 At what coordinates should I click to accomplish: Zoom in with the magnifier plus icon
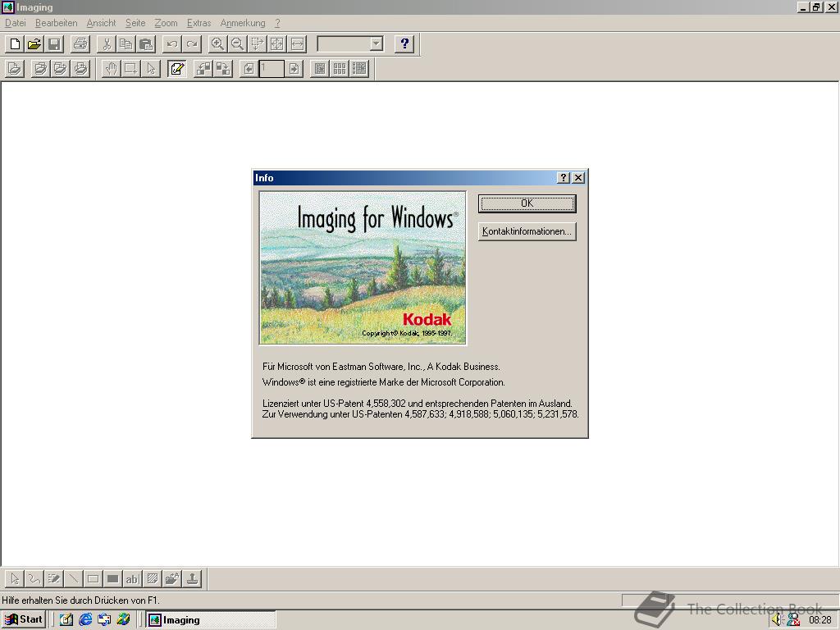[x=217, y=44]
